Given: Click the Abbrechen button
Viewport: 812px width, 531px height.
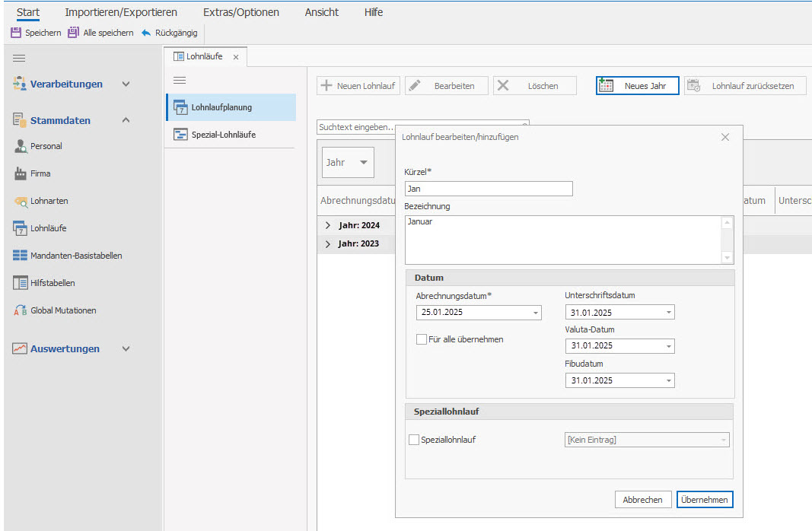Looking at the screenshot, I should pyautogui.click(x=642, y=500).
